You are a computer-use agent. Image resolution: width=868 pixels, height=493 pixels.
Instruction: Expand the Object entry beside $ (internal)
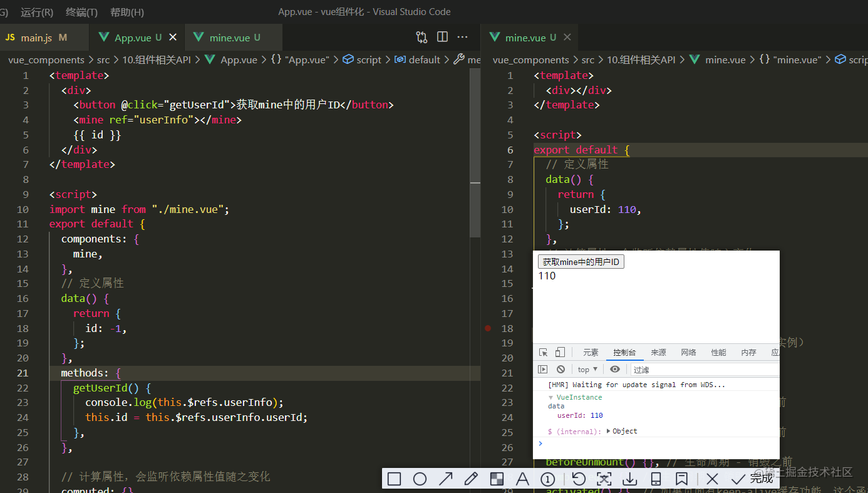[609, 431]
